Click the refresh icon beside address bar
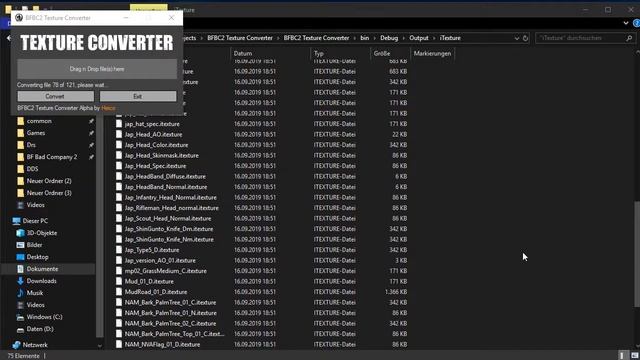The height and width of the screenshot is (360, 640). [x=526, y=38]
